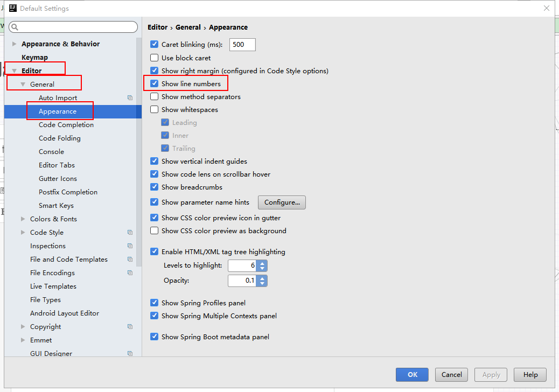This screenshot has width=559, height=392.
Task: Click the Cancel button
Action: click(x=451, y=375)
